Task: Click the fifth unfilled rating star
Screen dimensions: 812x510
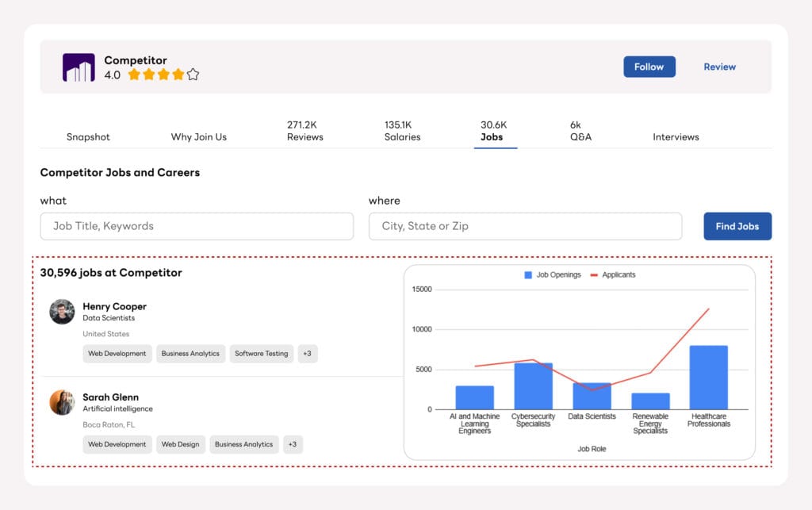Action: click(193, 74)
